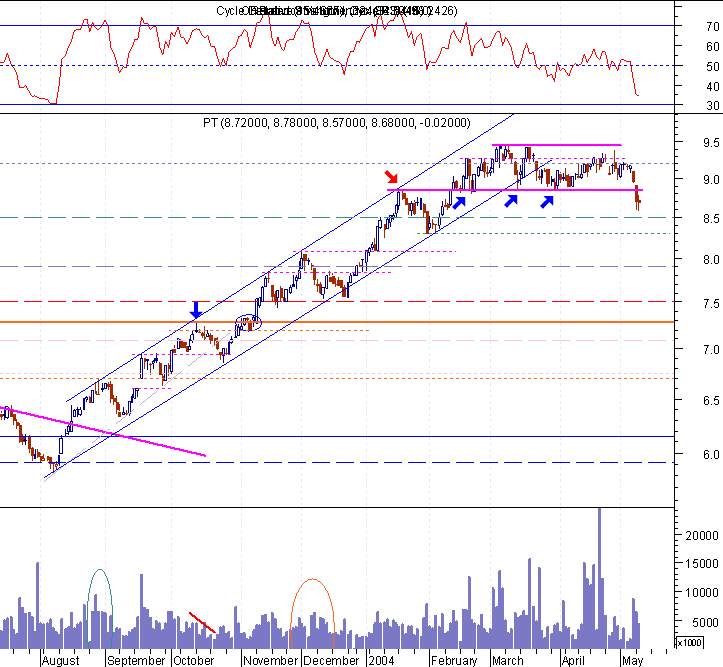
Task: Click the 2004 year label on date axis
Action: click(381, 661)
